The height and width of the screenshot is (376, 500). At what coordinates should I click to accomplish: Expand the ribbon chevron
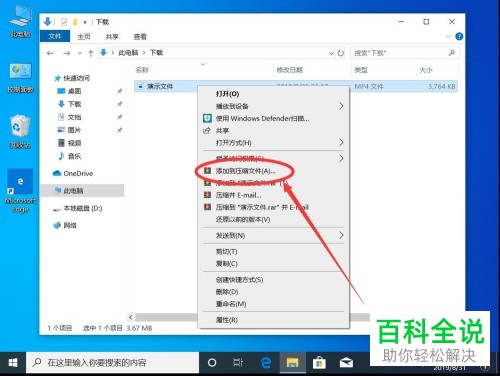[448, 36]
